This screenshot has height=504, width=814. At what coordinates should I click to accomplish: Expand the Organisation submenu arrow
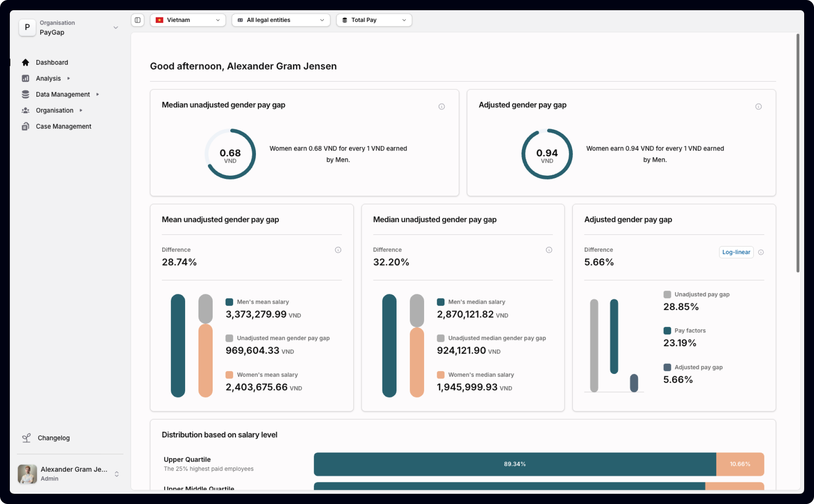pos(81,110)
